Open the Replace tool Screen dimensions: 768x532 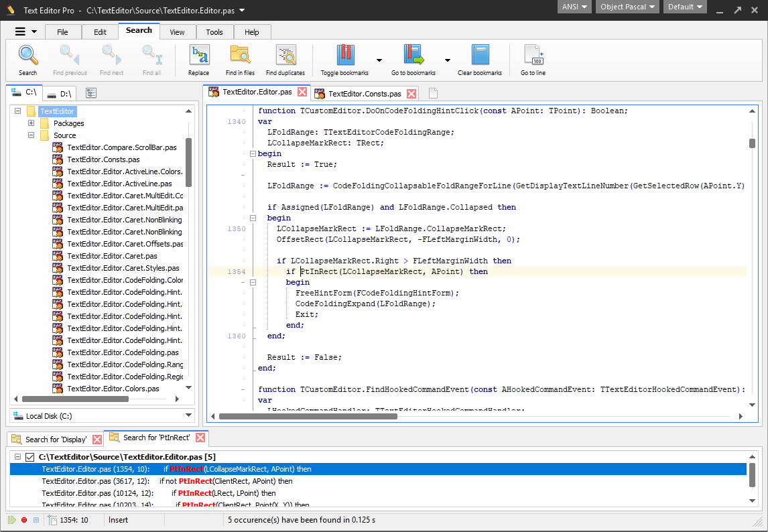click(x=199, y=60)
